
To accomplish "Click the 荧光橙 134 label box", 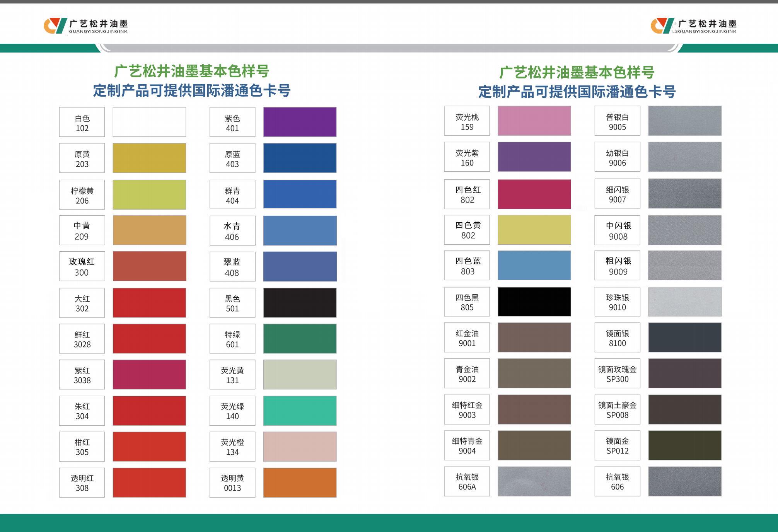I will (x=232, y=447).
